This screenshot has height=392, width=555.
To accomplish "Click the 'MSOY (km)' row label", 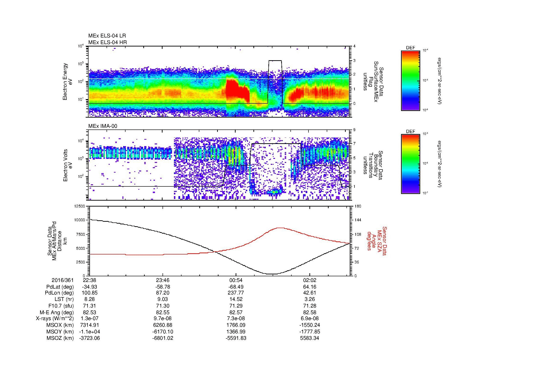I will (60, 332).
